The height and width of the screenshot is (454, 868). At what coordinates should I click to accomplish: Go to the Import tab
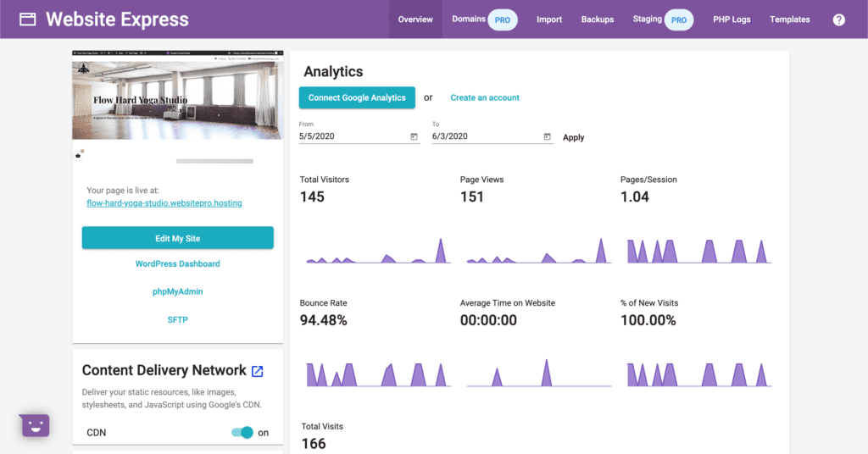[549, 19]
